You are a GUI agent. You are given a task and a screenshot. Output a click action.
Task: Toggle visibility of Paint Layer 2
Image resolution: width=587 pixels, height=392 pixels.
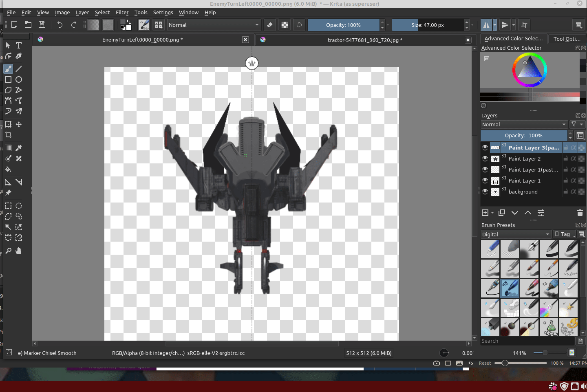click(485, 159)
